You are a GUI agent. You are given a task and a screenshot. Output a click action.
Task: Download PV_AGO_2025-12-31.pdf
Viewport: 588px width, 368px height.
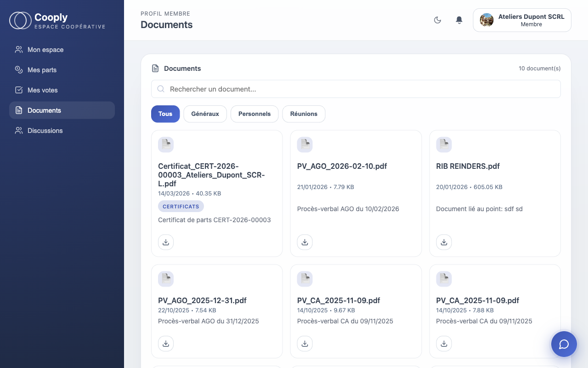[166, 343]
